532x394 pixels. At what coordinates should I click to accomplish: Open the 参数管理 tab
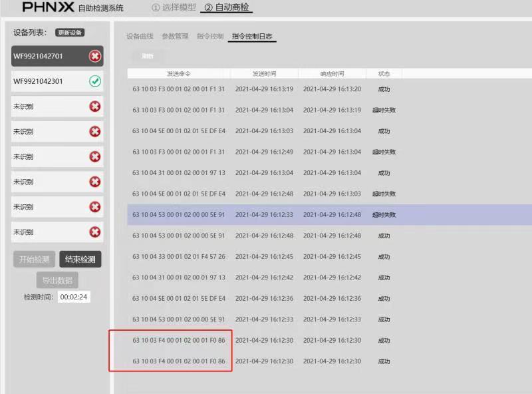coord(175,37)
